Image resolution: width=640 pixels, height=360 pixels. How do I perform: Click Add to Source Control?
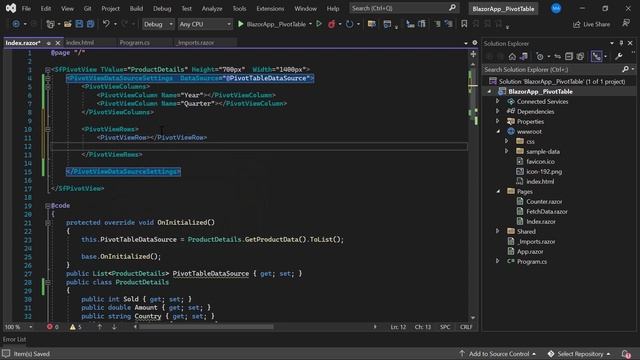(x=498, y=354)
